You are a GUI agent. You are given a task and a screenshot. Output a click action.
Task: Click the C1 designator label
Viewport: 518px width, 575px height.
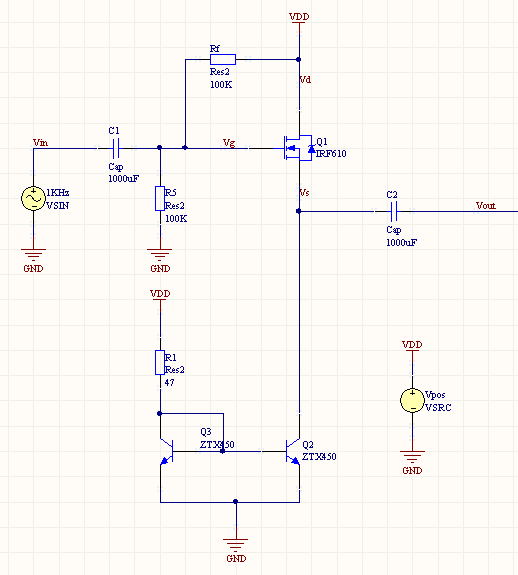tap(114, 131)
